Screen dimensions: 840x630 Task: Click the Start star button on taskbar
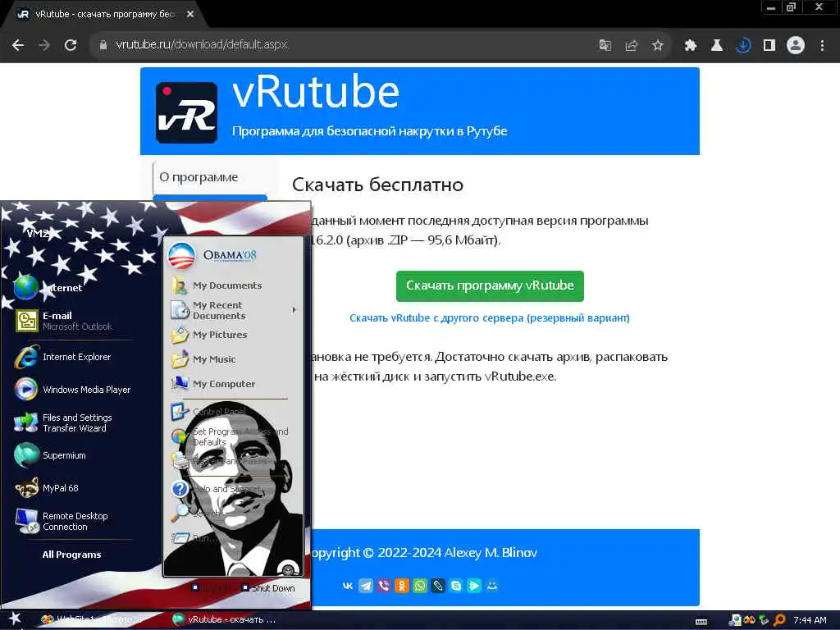[15, 619]
